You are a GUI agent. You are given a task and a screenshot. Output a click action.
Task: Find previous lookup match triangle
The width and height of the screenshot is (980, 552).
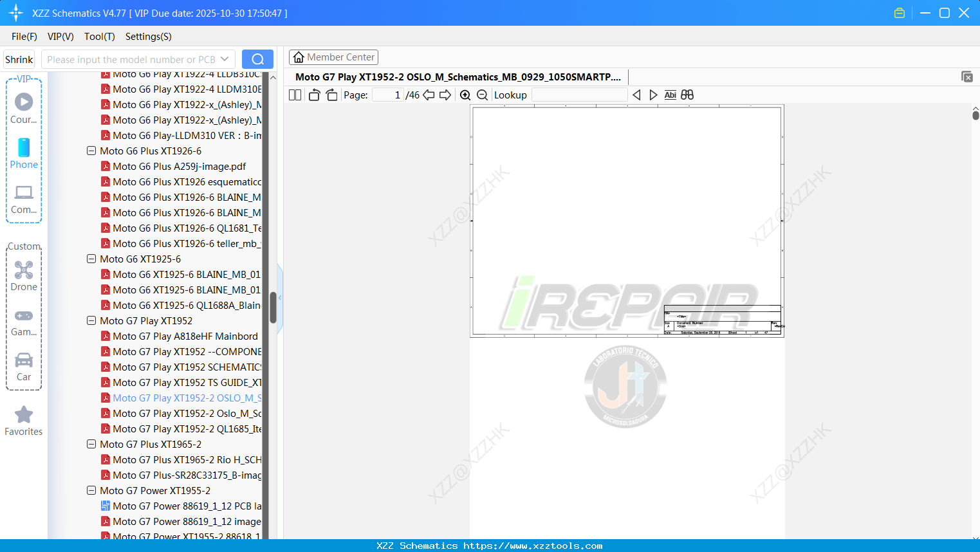[x=636, y=95]
